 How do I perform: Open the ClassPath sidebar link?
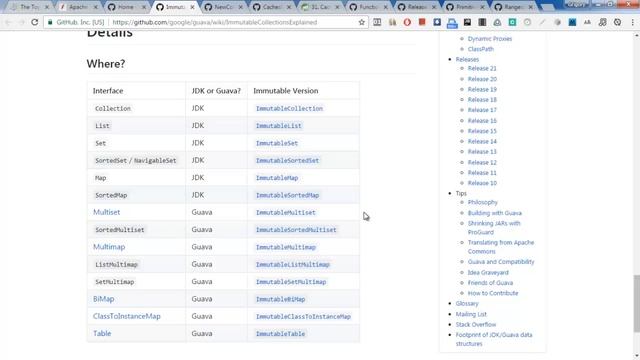tap(481, 49)
